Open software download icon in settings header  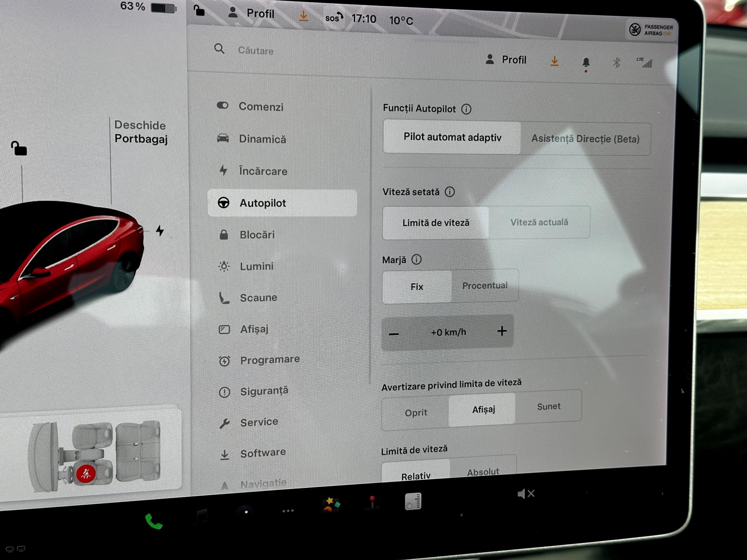click(554, 61)
